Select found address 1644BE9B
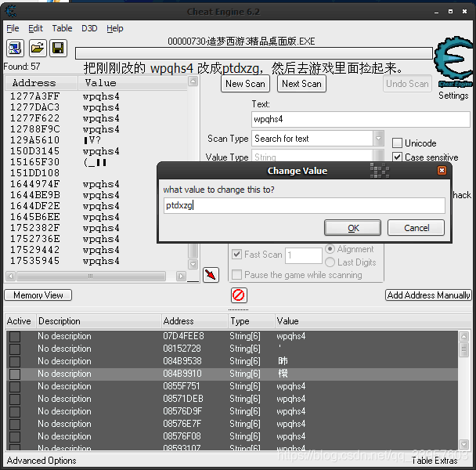The image size is (476, 470). tap(35, 195)
